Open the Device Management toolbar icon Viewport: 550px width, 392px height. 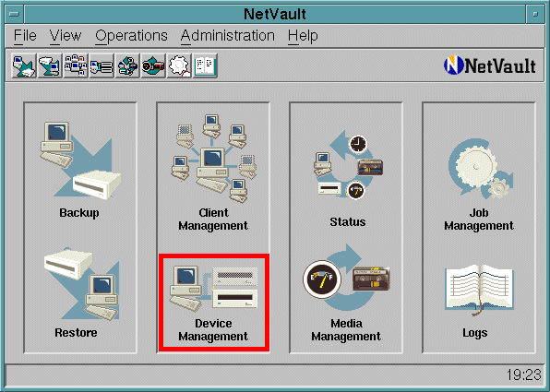(102, 65)
